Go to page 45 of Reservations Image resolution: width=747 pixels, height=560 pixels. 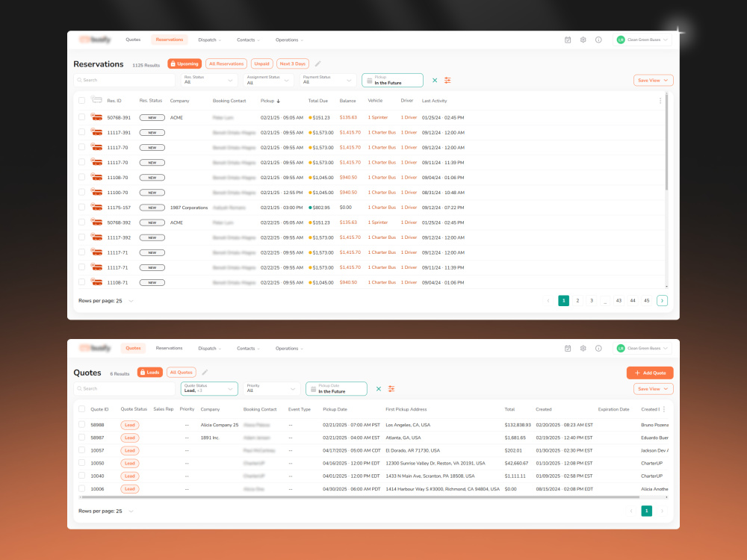646,300
